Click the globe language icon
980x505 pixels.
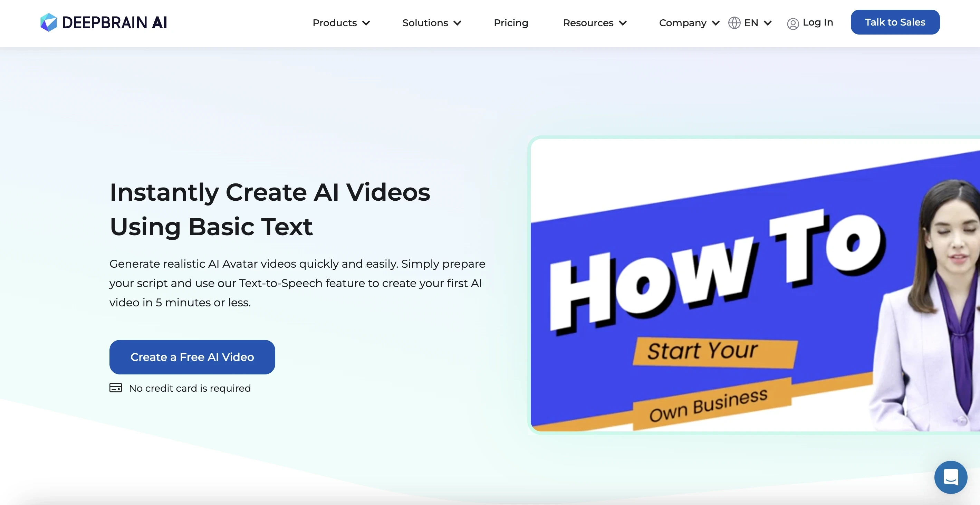[734, 23]
